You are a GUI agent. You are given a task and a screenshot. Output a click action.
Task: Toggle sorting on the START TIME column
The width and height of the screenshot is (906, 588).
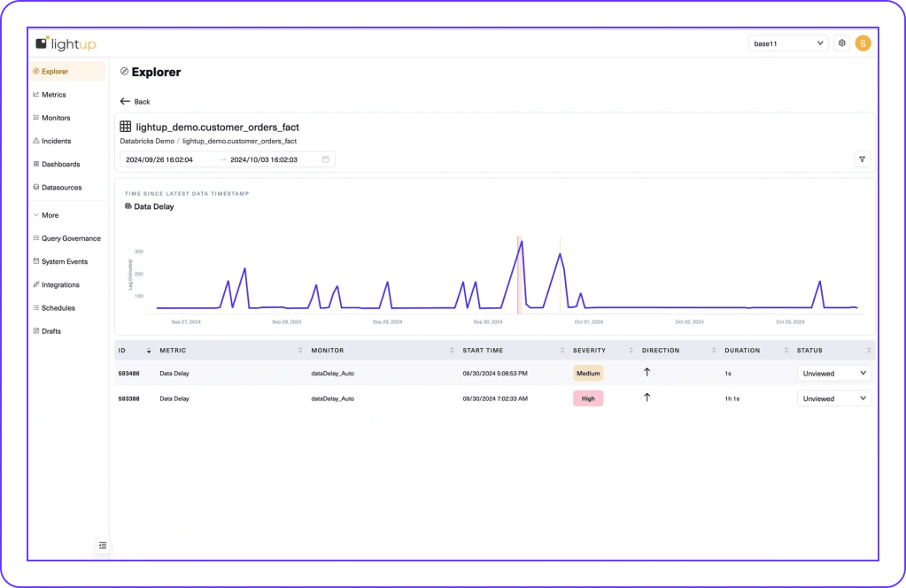coord(561,350)
